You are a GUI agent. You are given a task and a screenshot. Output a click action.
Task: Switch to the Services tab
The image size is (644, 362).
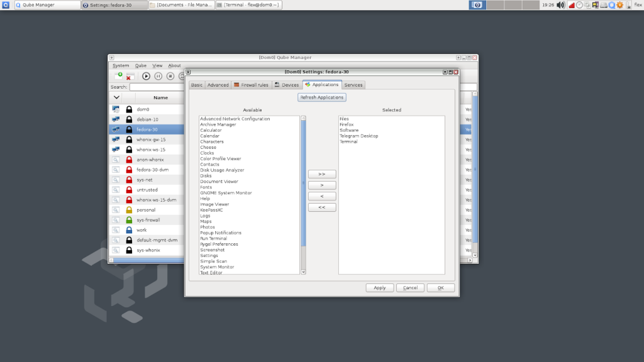tap(353, 85)
